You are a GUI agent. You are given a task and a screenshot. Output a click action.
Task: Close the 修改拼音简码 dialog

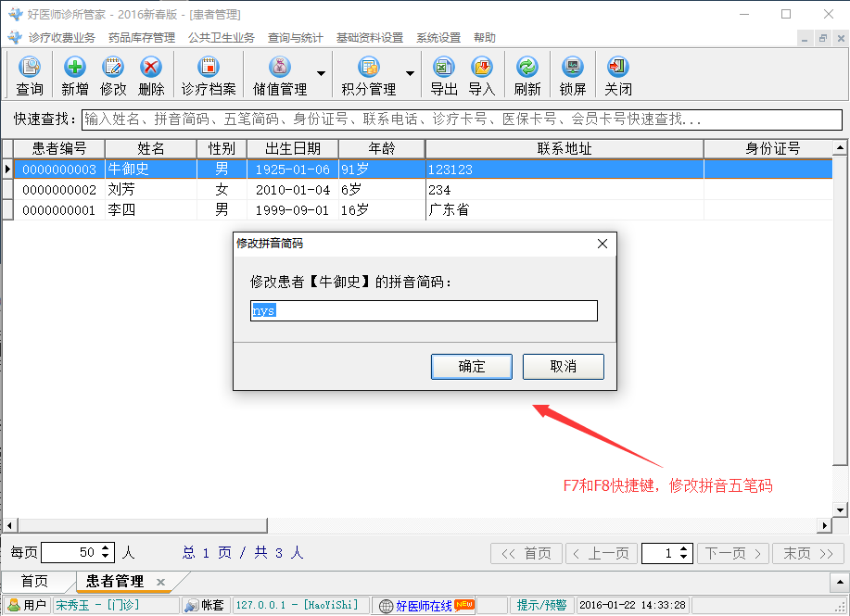603,244
